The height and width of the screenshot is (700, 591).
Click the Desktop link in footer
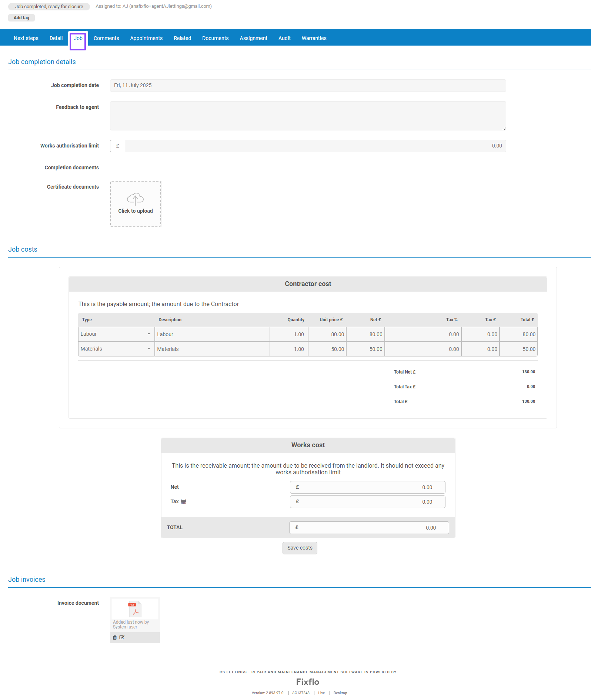(x=340, y=693)
